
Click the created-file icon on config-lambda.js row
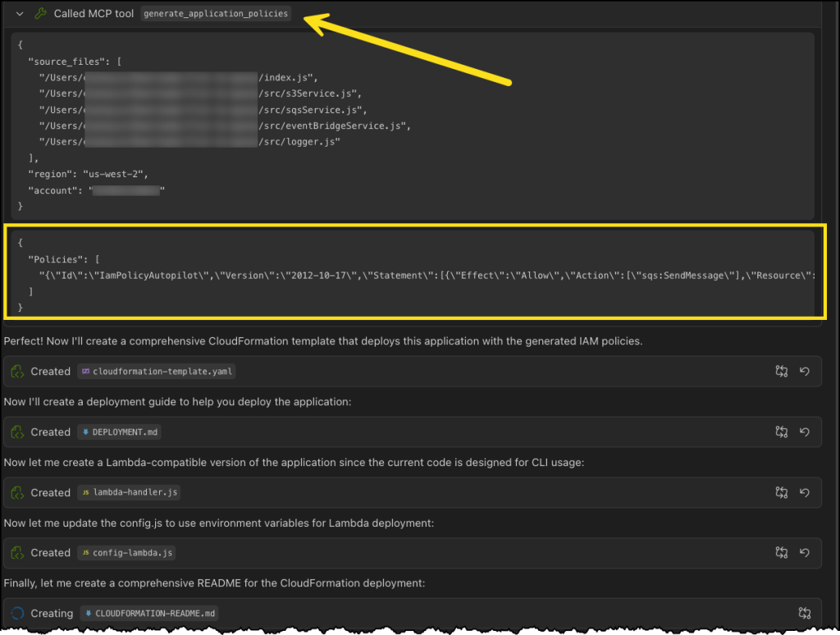(x=17, y=552)
